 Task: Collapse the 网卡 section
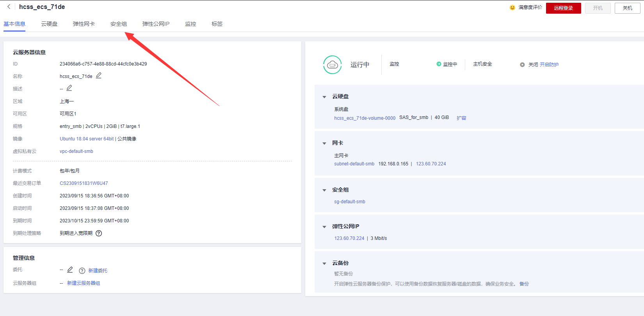[324, 143]
